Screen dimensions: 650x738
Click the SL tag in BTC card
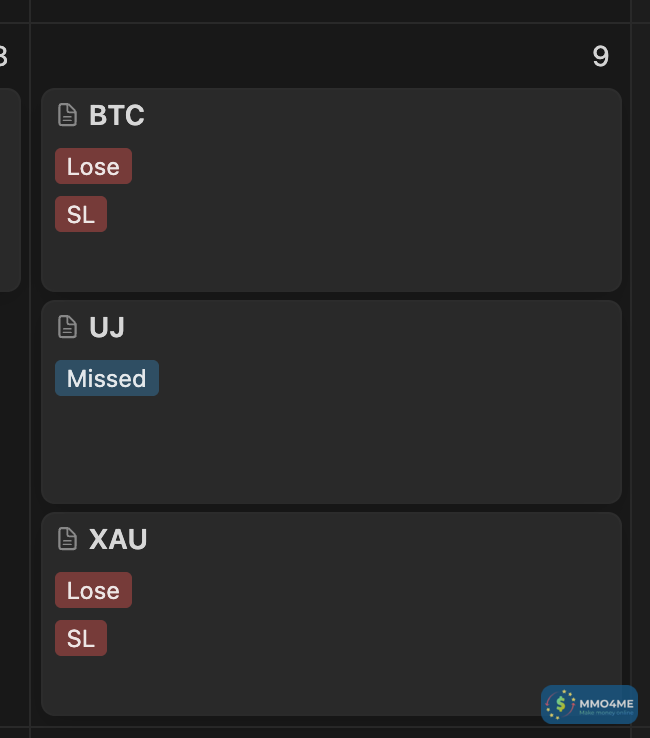pos(81,214)
